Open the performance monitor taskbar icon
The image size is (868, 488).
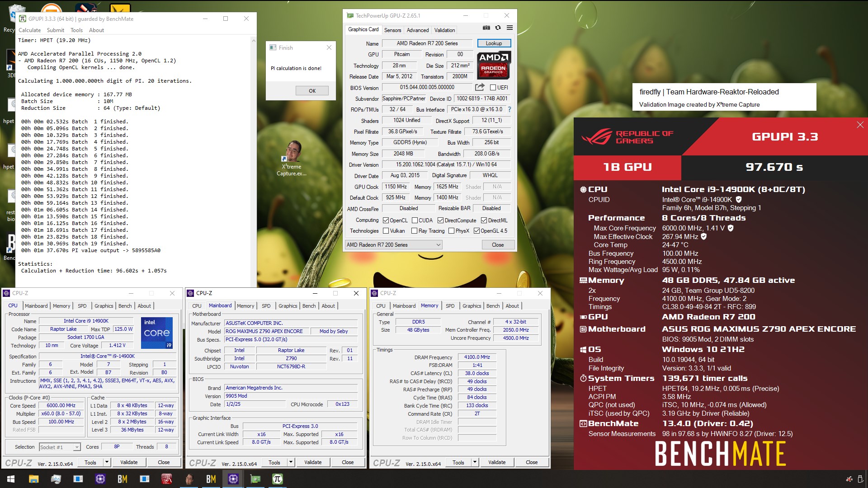click(56, 479)
